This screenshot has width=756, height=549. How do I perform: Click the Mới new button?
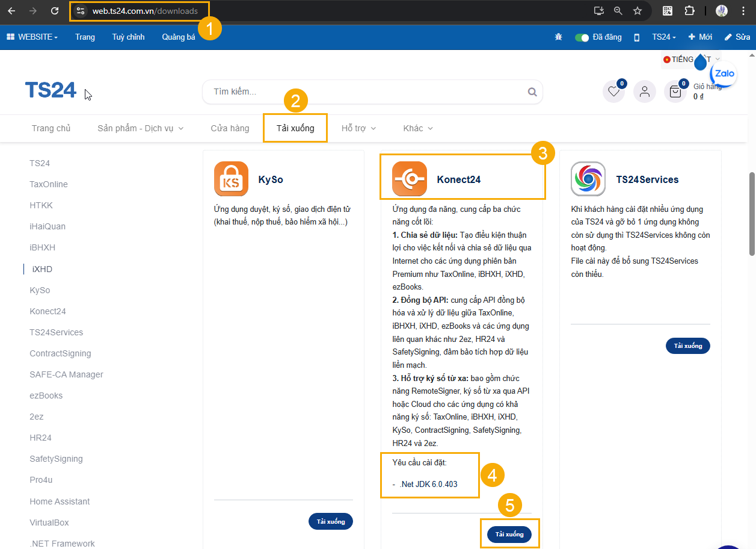pos(700,37)
